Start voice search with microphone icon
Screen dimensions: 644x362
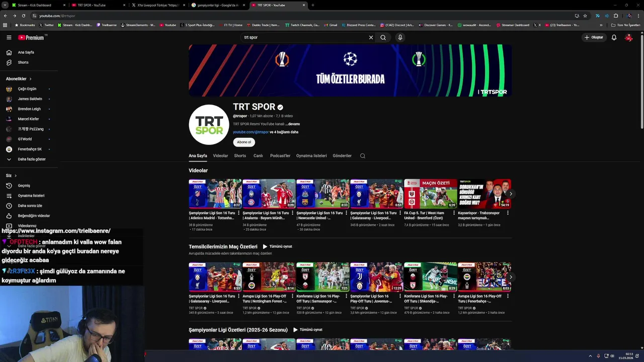coord(400,37)
